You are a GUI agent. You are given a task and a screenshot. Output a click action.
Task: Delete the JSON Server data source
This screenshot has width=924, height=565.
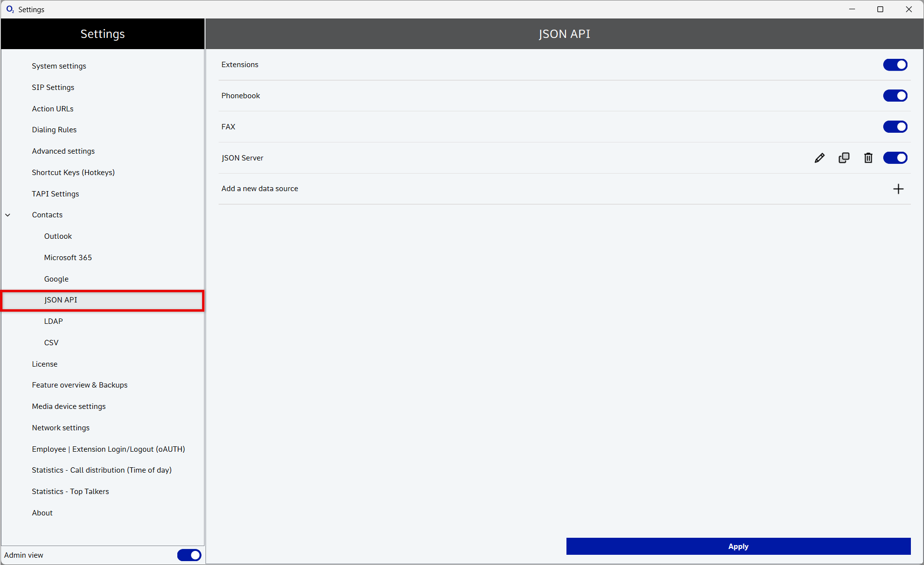(868, 158)
